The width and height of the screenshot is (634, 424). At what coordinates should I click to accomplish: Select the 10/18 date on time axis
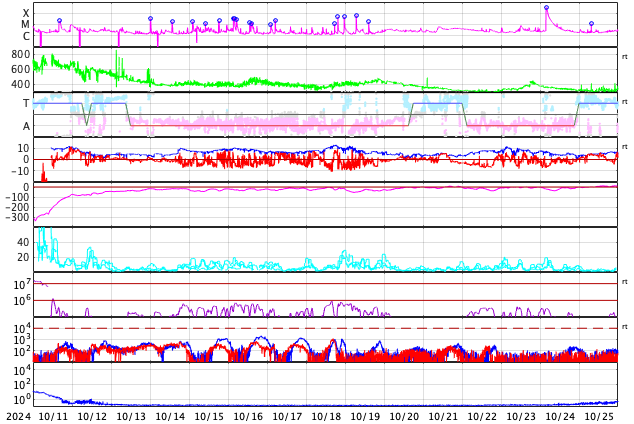(326, 416)
